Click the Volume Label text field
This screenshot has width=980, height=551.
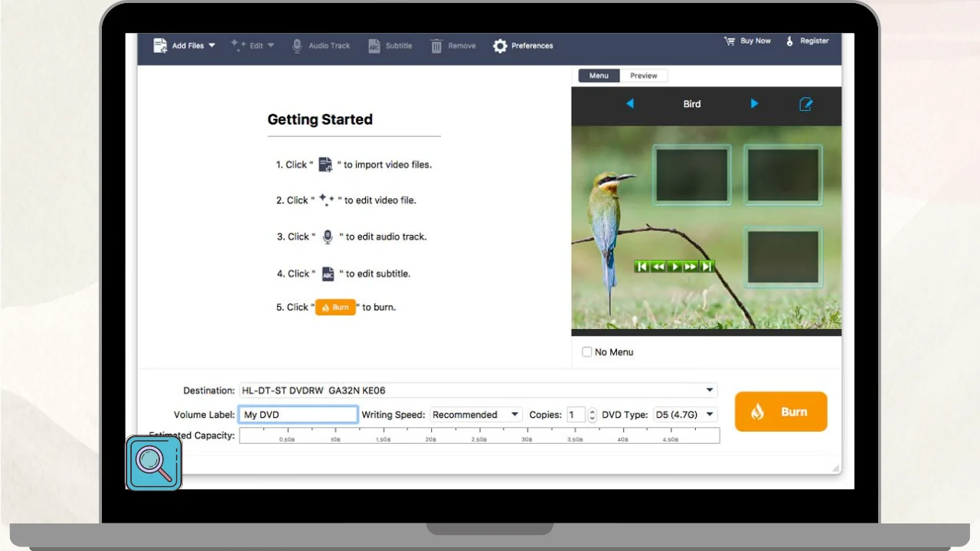[299, 415]
